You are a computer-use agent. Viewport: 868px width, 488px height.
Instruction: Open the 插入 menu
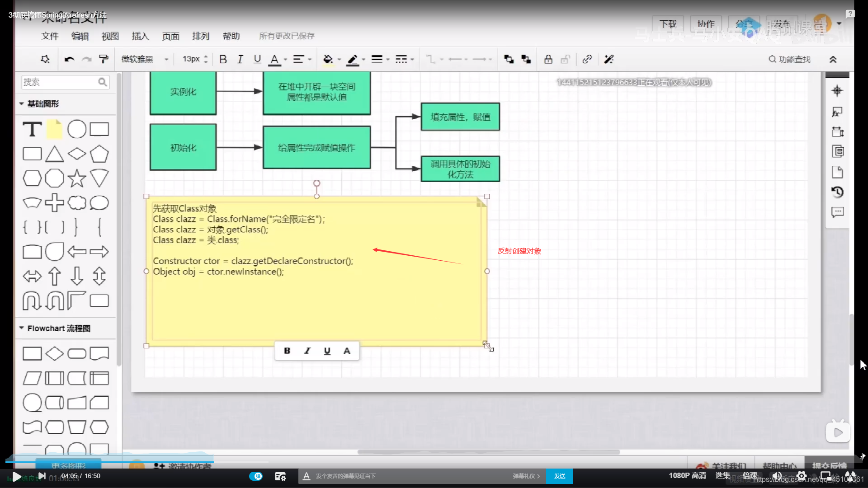pyautogui.click(x=140, y=36)
